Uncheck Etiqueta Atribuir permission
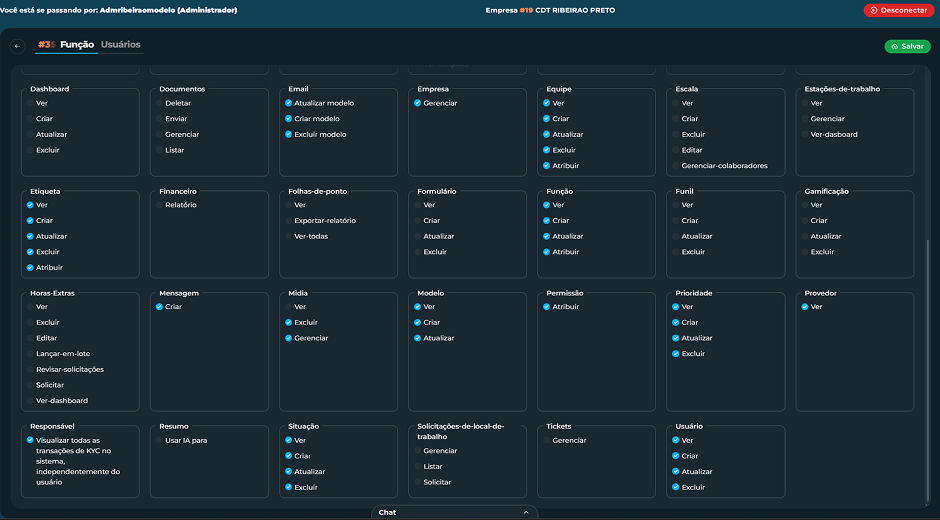The width and height of the screenshot is (940, 520). (x=30, y=267)
